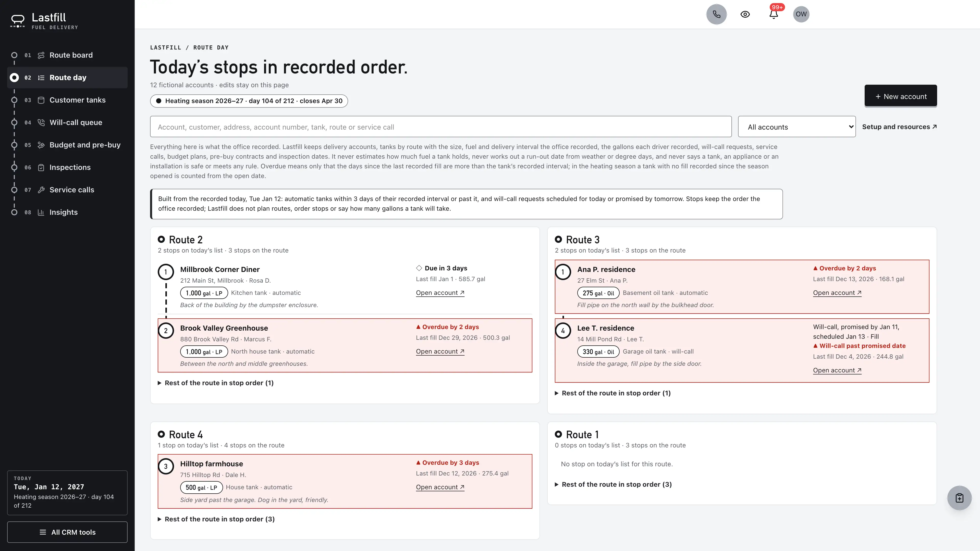Click Will-call past promised date warning
Screen dimensions: 980x551
(859, 346)
